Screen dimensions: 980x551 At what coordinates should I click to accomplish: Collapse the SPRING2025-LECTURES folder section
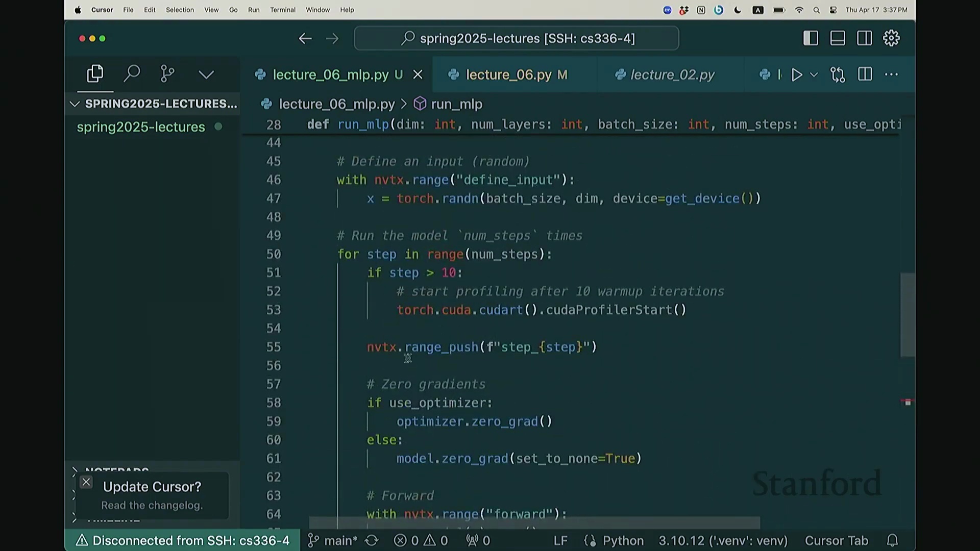[75, 104]
